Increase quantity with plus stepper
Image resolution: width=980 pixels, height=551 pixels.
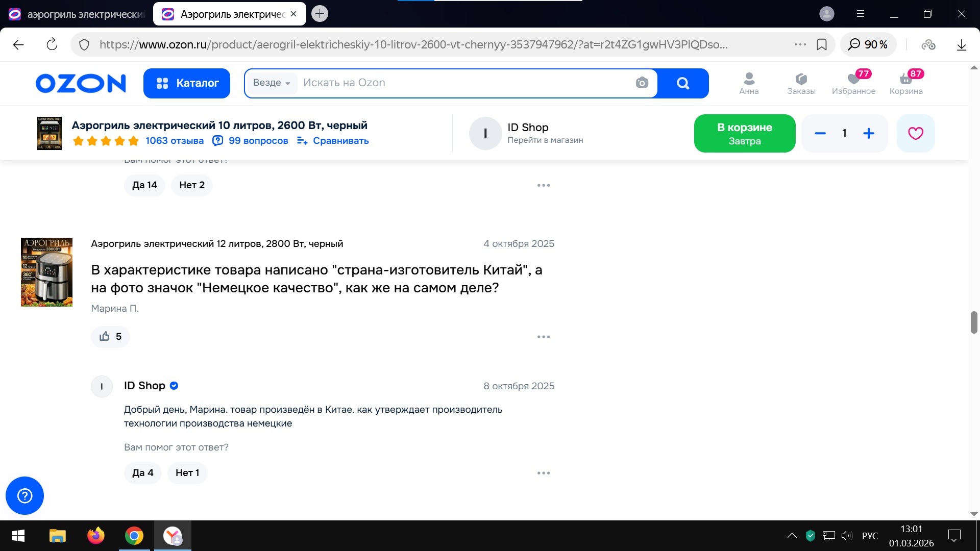point(868,133)
